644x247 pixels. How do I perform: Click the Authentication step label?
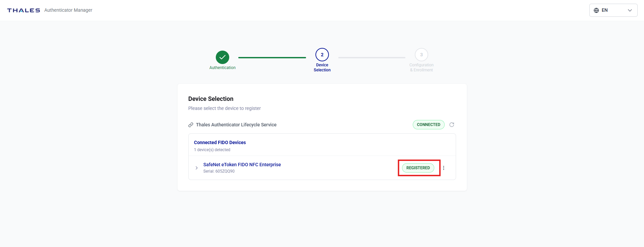(x=222, y=68)
